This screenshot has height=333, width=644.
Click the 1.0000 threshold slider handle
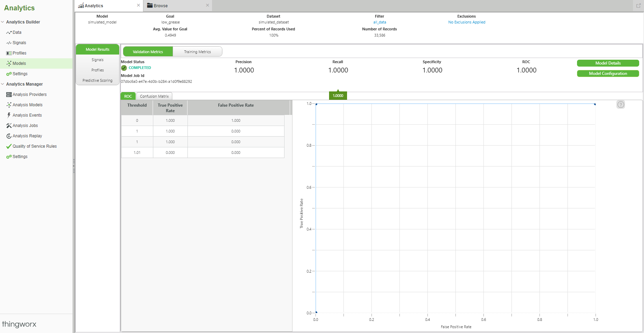(337, 95)
